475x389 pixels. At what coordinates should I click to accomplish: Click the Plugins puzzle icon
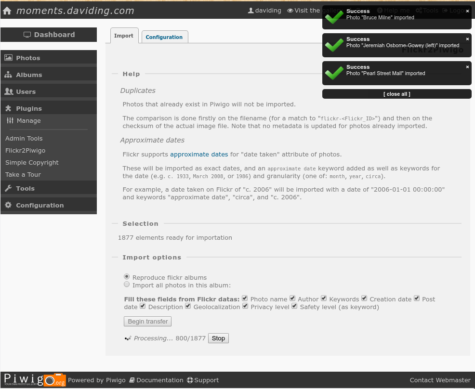[x=8, y=108]
